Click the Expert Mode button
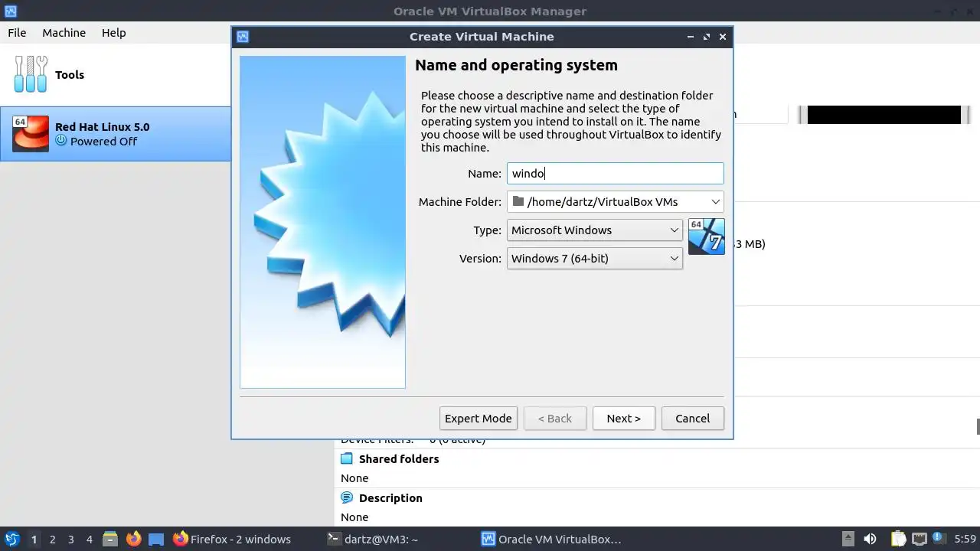980x551 pixels. click(478, 418)
